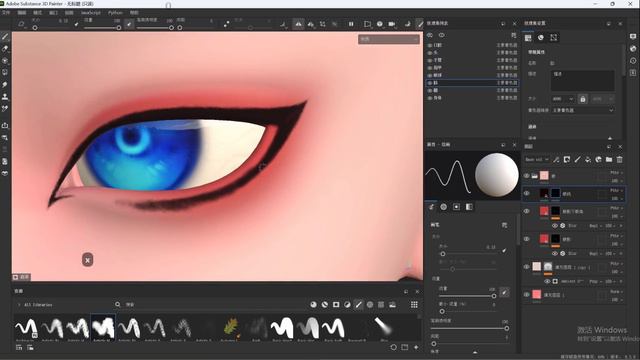Open the JavaScript menu
This screenshot has height=360, width=640.
point(91,13)
